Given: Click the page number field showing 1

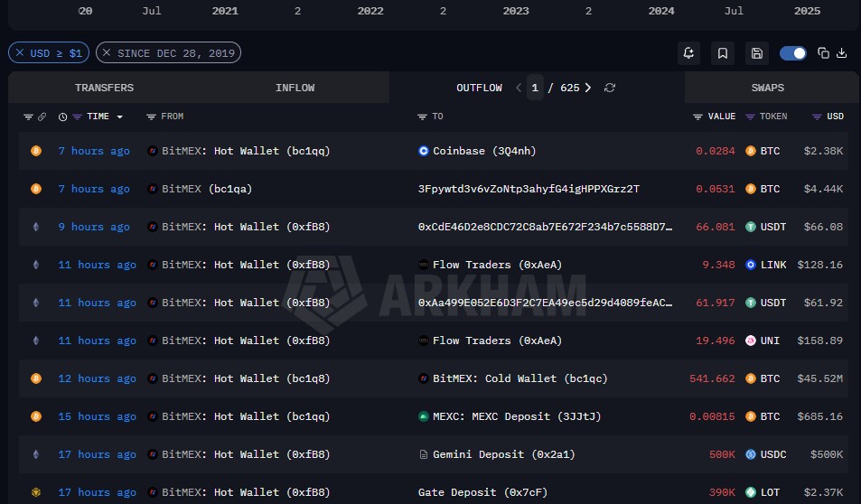Looking at the screenshot, I should (535, 88).
